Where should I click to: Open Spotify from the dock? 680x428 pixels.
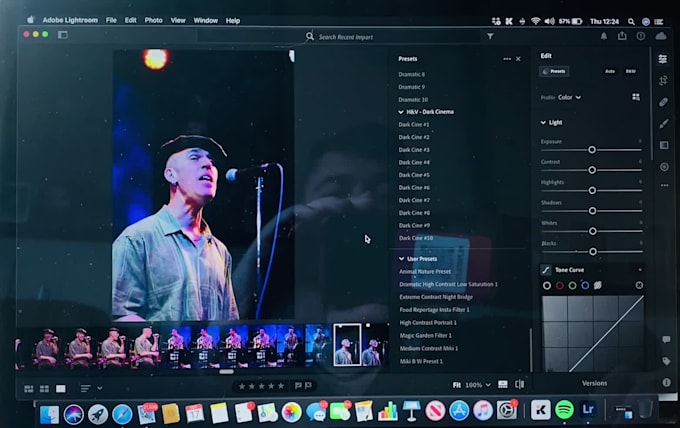click(x=564, y=410)
